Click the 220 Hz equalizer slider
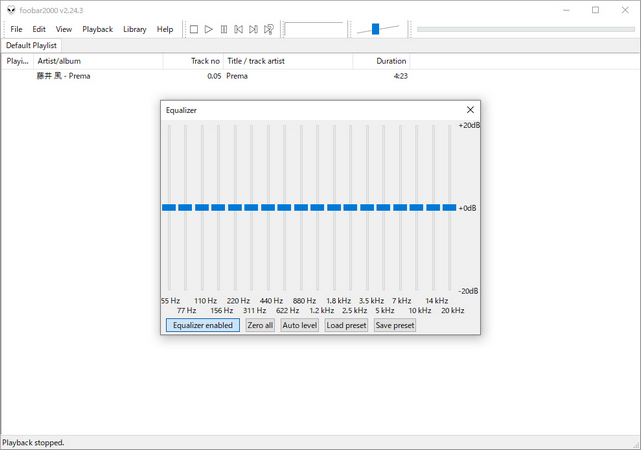The width and height of the screenshot is (641, 450). 235,208
